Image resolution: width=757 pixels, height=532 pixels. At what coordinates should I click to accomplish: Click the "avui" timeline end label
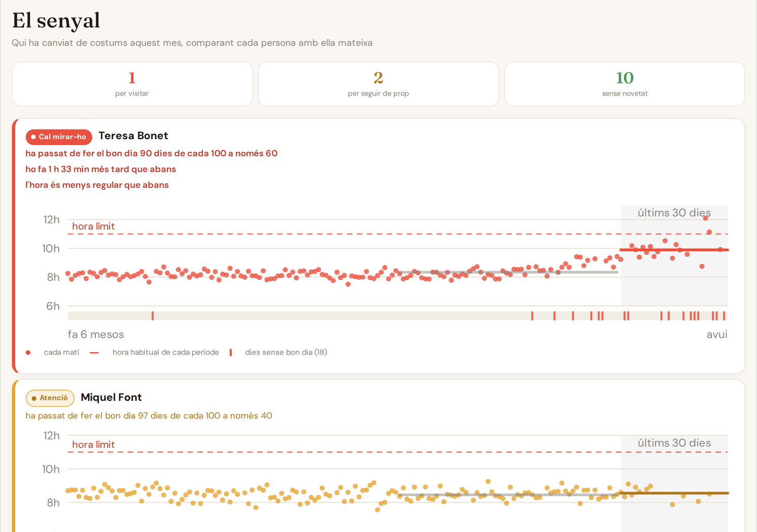(x=717, y=335)
